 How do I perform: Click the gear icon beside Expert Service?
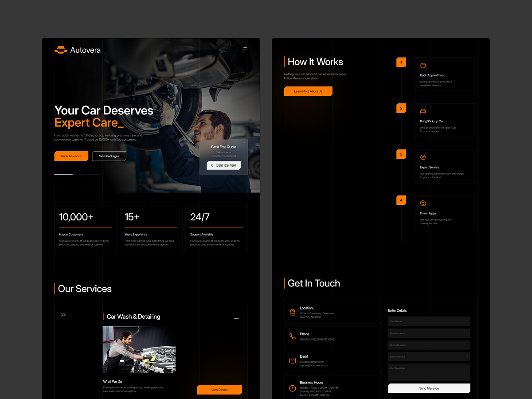(423, 157)
